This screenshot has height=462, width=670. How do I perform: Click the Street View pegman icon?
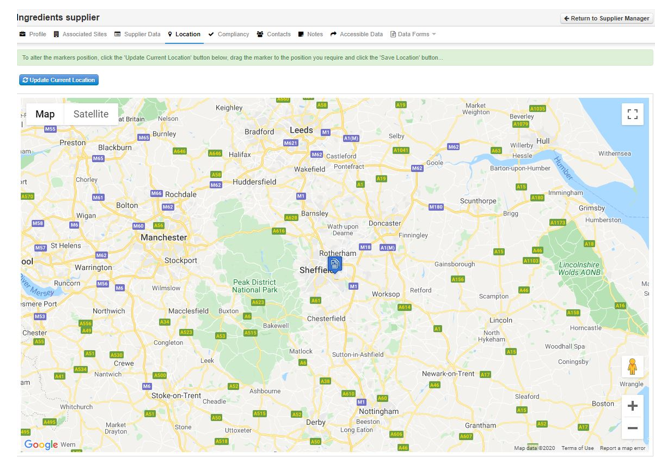click(x=632, y=367)
